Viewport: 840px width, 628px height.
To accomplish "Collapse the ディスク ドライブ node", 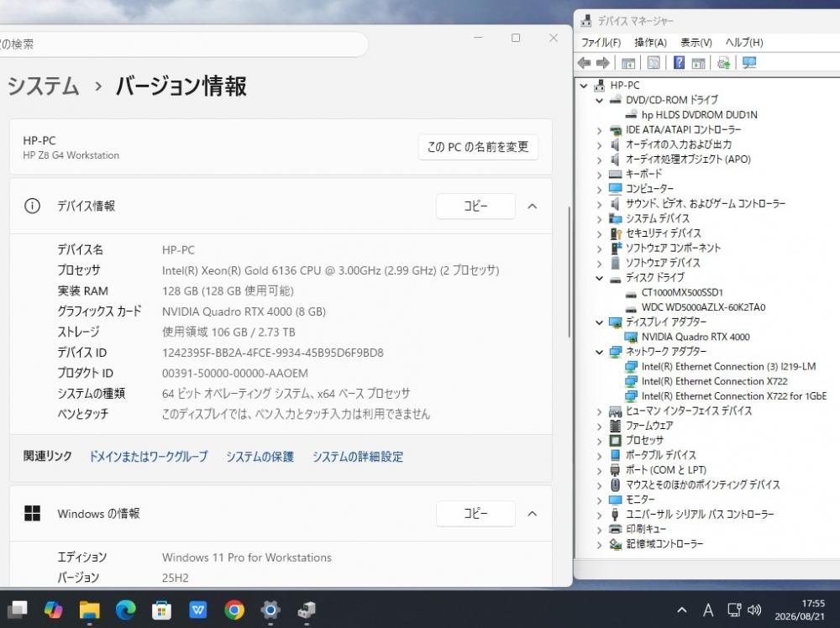I will coord(600,278).
